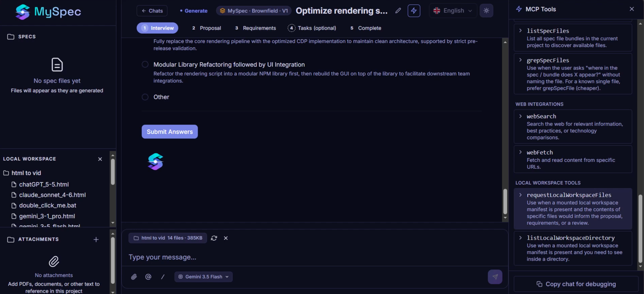Expand the listSpecFiles tool
This screenshot has width=644, height=294.
(520, 30)
